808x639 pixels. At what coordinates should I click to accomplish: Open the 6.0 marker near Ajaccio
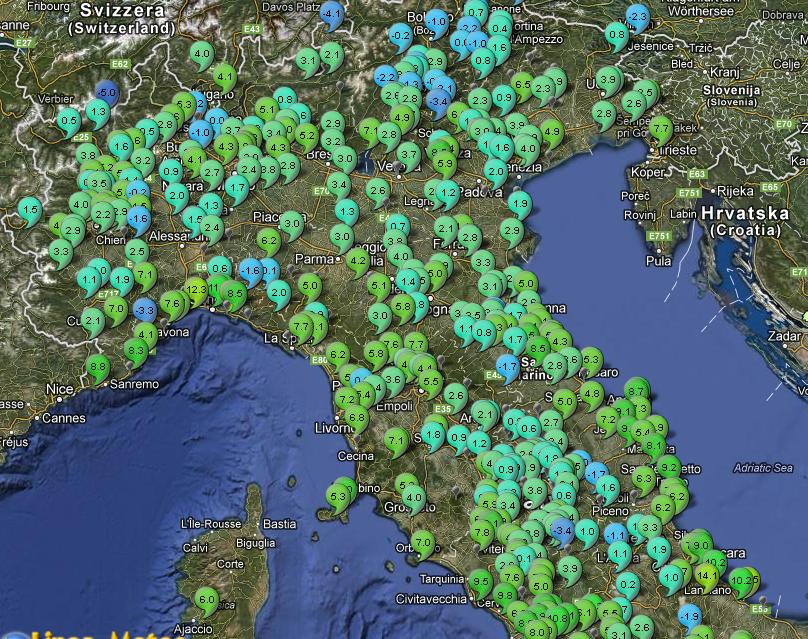point(206,600)
